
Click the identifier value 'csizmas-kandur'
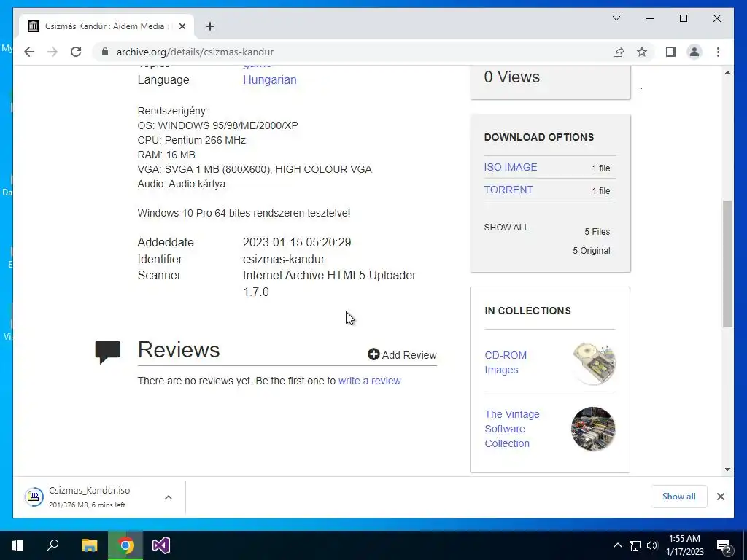284,259
